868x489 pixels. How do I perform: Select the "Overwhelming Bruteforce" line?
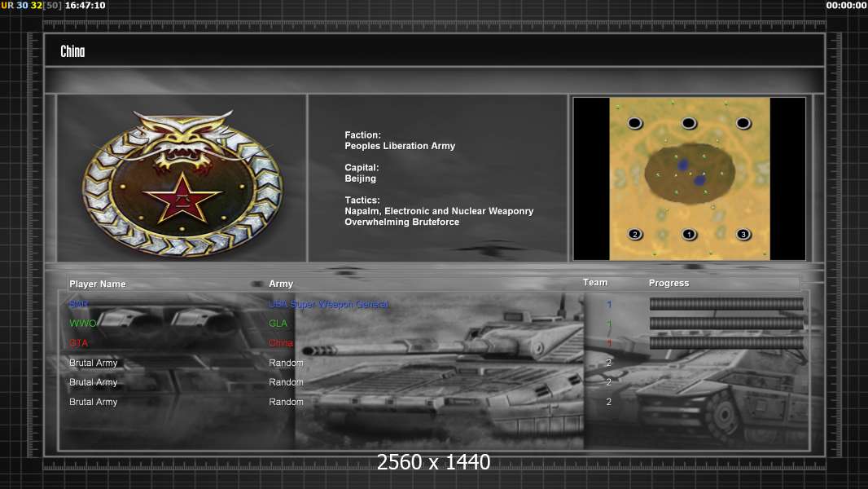pyautogui.click(x=402, y=222)
